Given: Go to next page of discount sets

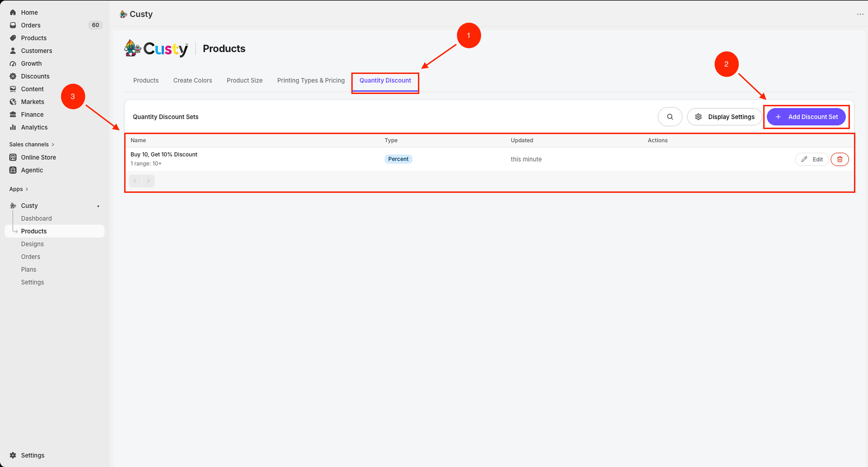Looking at the screenshot, I should tap(148, 181).
